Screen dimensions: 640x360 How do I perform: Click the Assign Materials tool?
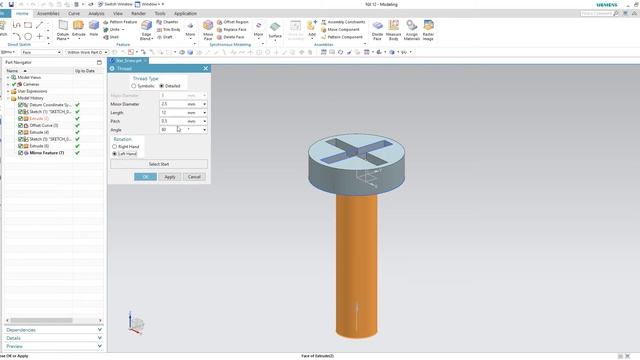[x=411, y=29]
